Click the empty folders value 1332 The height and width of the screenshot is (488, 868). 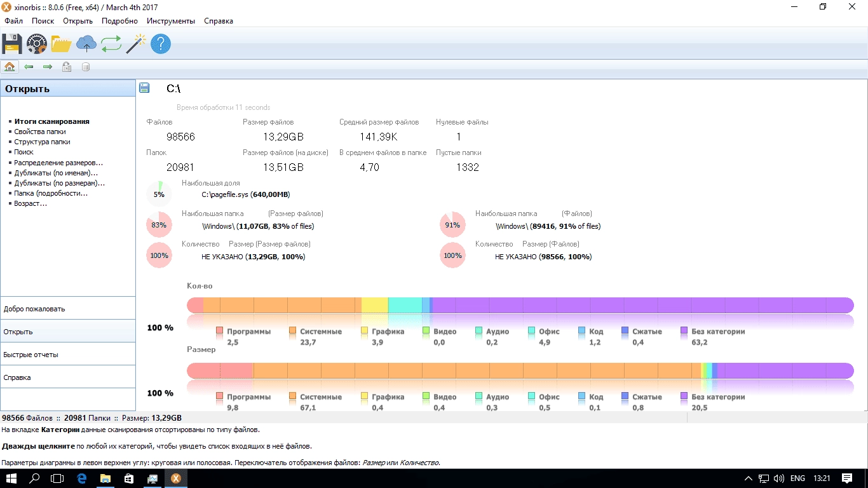click(x=468, y=167)
